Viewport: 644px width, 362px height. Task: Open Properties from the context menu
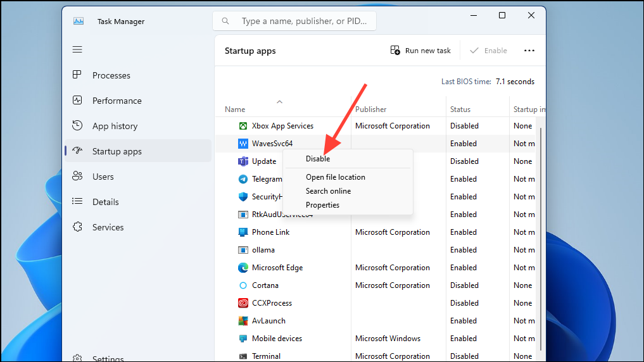coord(322,205)
